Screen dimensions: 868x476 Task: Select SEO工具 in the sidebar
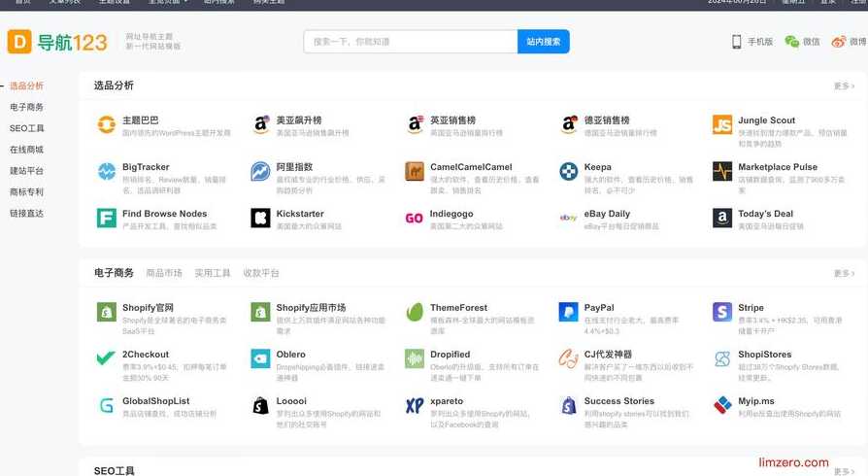[x=26, y=128]
